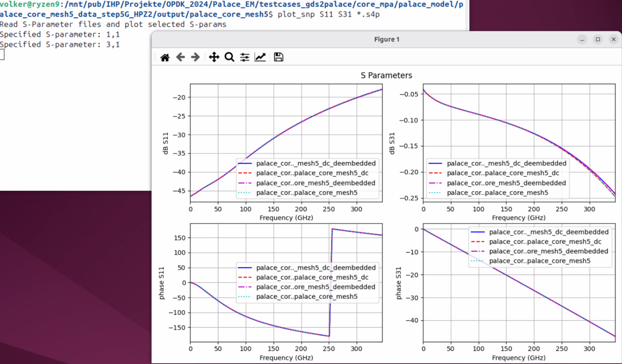Minimize the Figure 1 window
The height and width of the screenshot is (364, 622).
point(582,39)
